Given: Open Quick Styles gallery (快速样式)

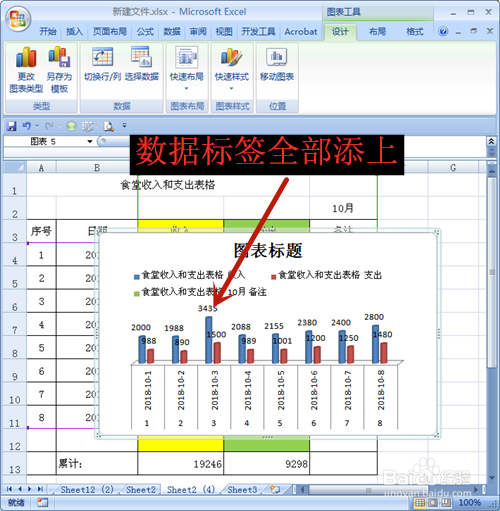Looking at the screenshot, I should pos(232,68).
